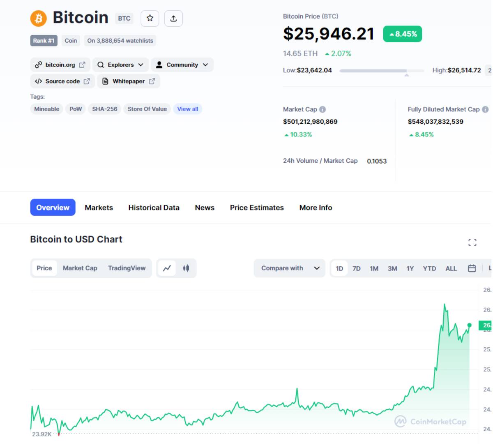Select the 7D chart time range
This screenshot has height=448, width=493.
pos(356,268)
